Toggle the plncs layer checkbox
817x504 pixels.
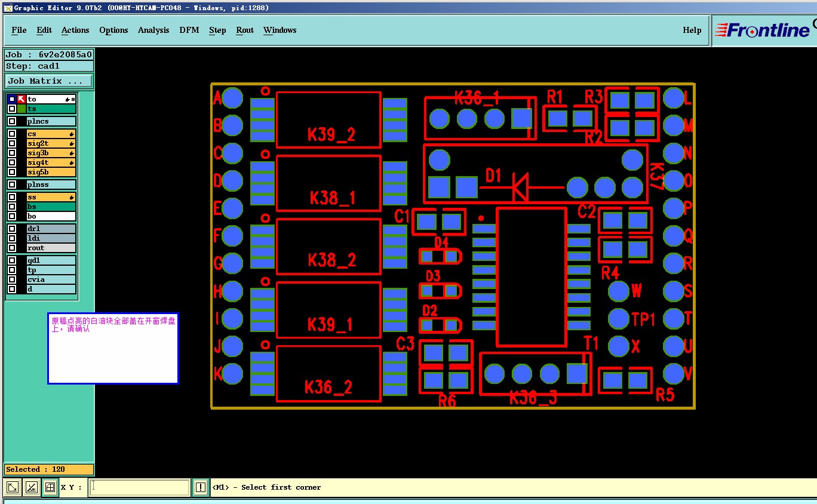(x=12, y=121)
